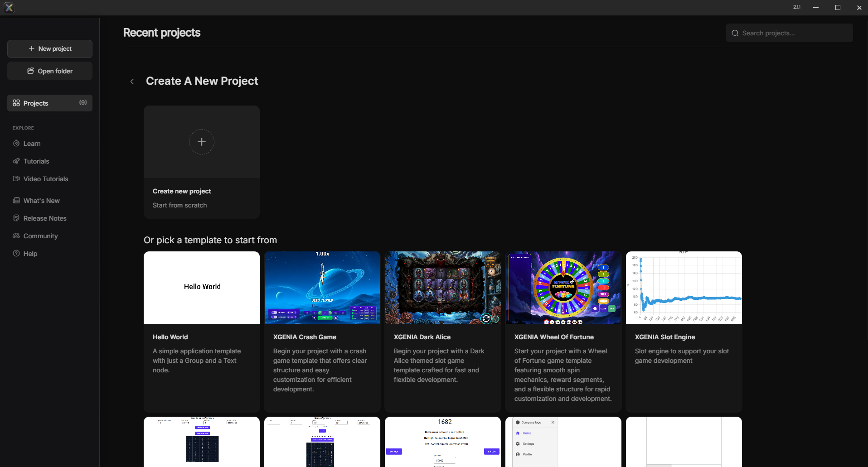Close the application window
Screen dimensions: 868x467
click(859, 7)
